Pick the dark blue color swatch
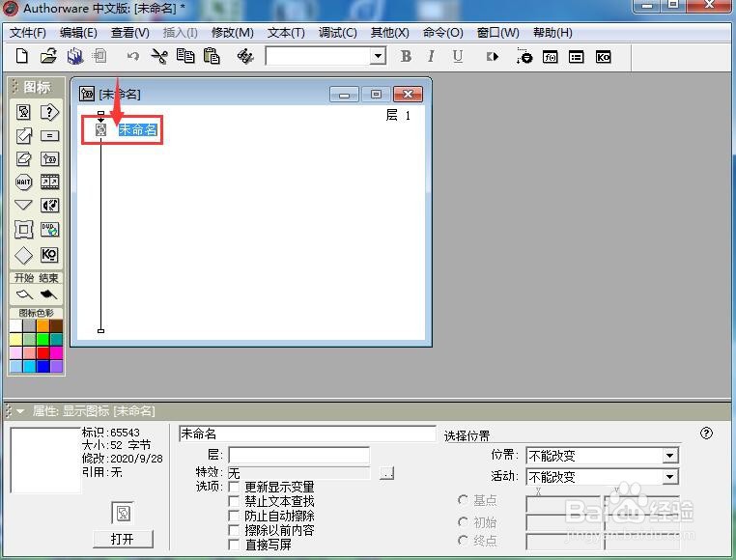This screenshot has width=736, height=560. pos(42,366)
